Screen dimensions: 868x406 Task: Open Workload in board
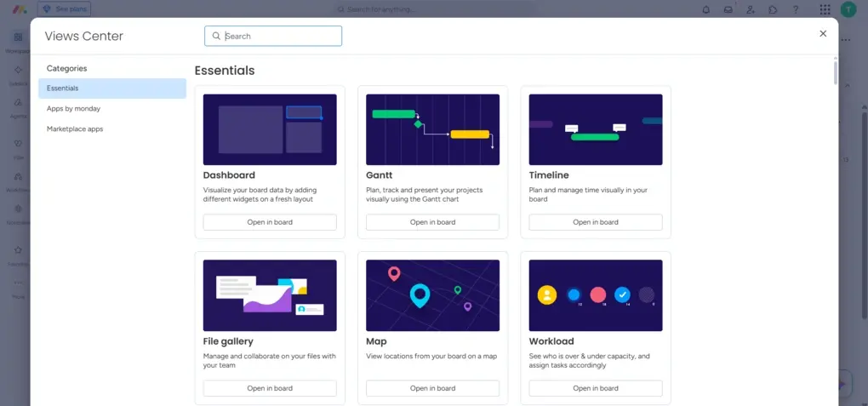596,388
